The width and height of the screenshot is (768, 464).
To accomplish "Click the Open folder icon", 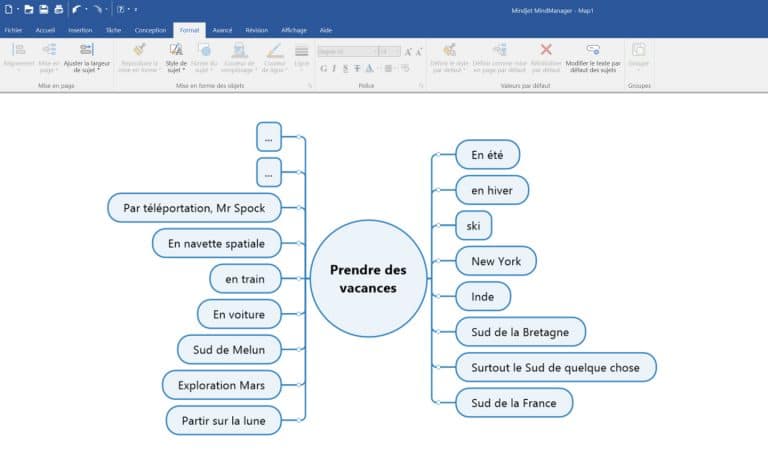I will click(x=29, y=9).
